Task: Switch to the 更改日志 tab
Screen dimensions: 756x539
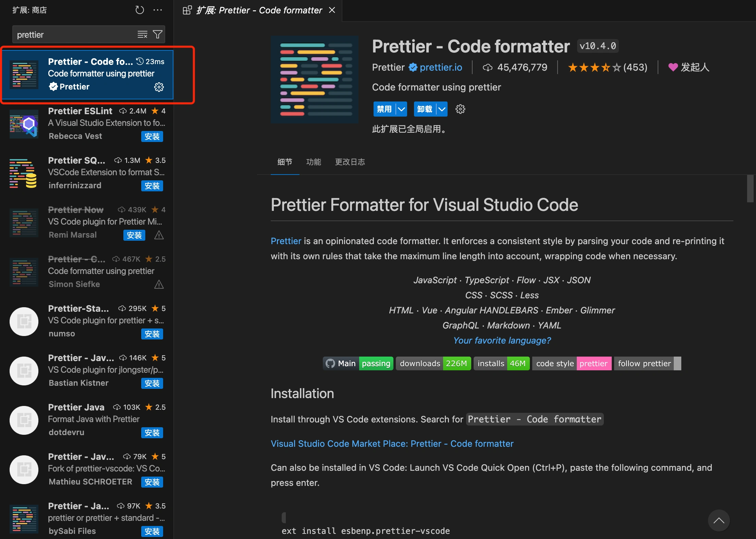Action: (350, 162)
